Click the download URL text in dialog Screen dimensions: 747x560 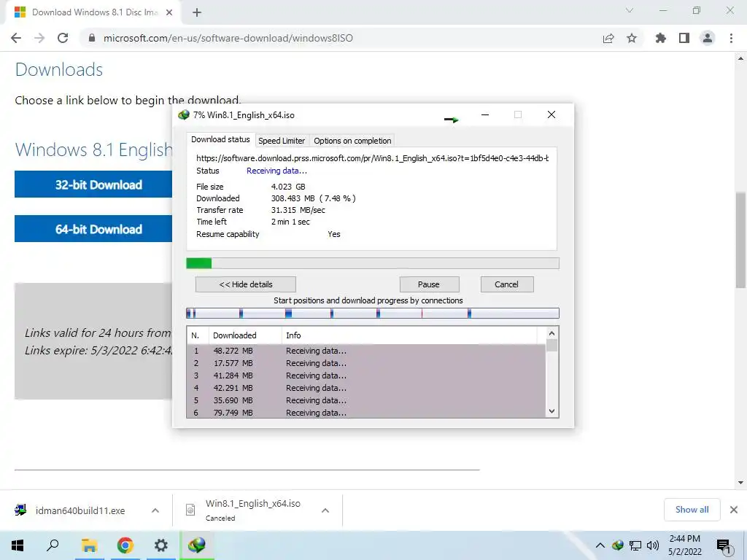373,158
